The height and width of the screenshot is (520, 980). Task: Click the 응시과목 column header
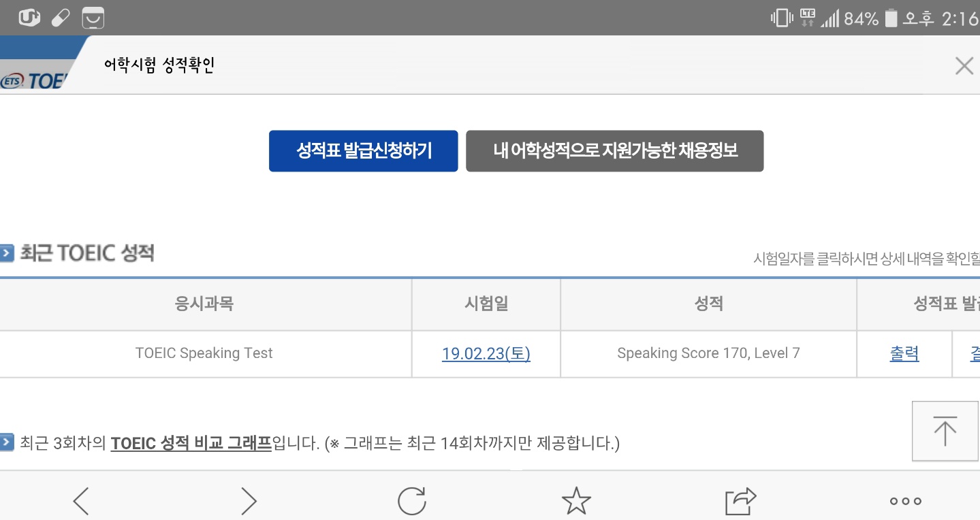(x=204, y=304)
